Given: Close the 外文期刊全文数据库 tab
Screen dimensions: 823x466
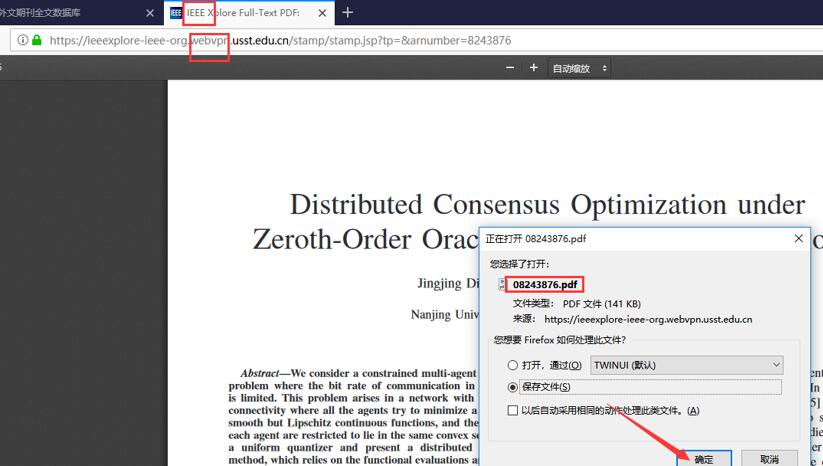Looking at the screenshot, I should click(x=150, y=13).
